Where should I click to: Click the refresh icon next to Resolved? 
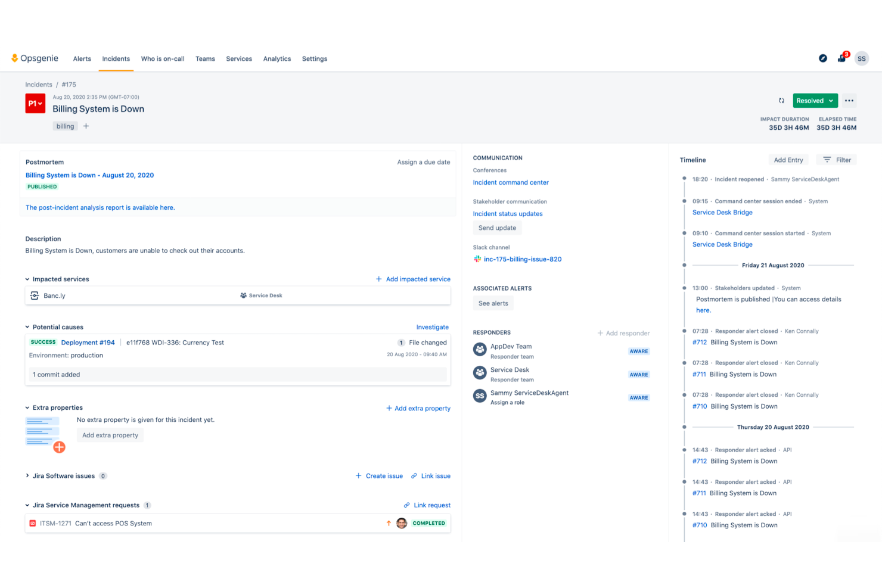tap(781, 100)
